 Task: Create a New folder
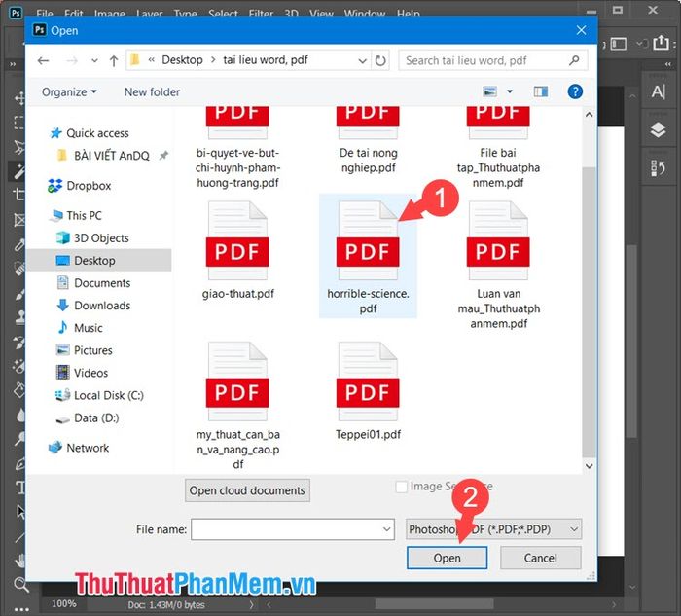(152, 91)
